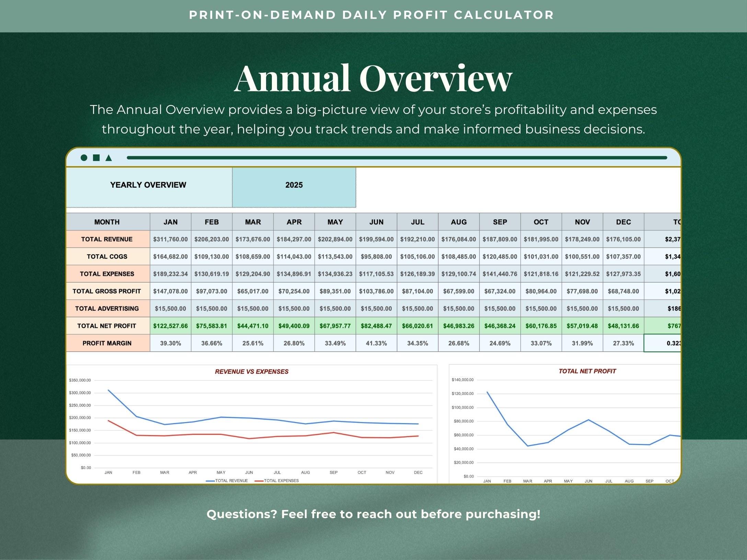Click the 'Questions? Feel free to reach out' text
The image size is (747, 560).
pos(373,514)
